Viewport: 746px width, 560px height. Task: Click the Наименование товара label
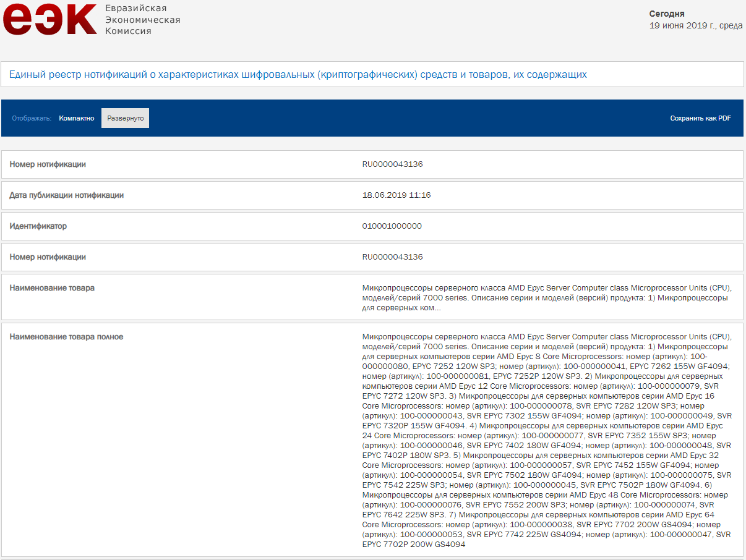[x=52, y=288]
